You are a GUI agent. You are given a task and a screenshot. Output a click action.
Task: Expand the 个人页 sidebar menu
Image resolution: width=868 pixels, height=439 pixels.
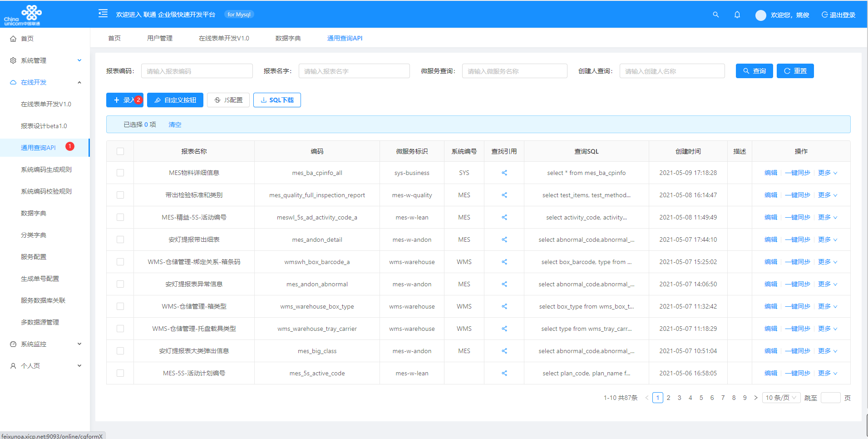coord(45,366)
